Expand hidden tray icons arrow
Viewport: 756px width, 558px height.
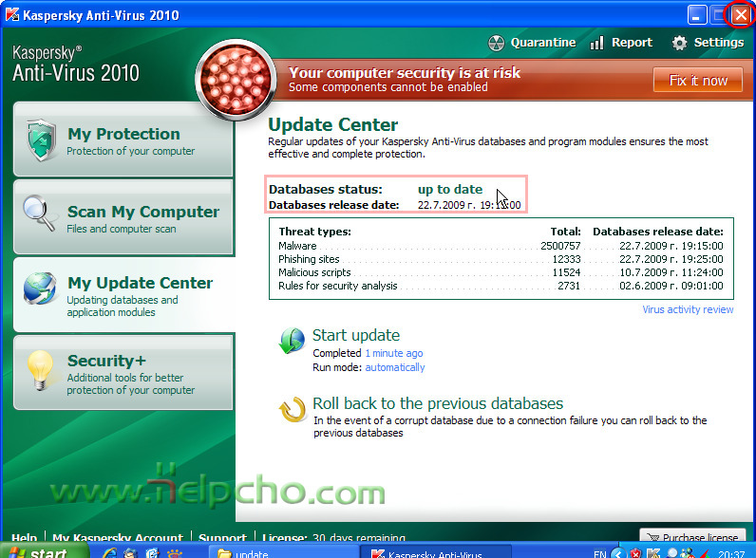[618, 553]
